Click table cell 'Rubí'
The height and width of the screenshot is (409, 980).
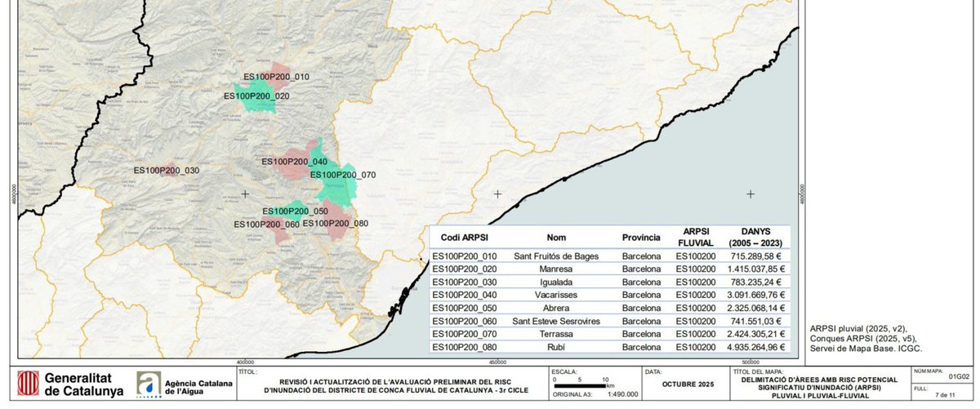556,348
